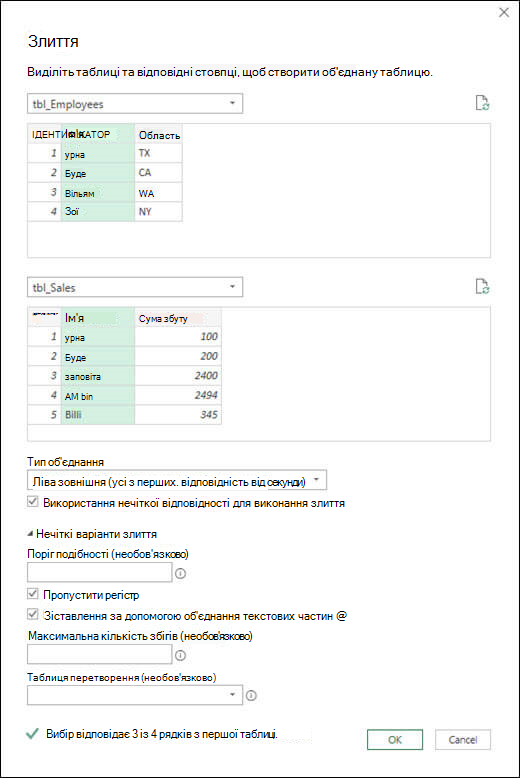Click the 100 value in sales table
The height and width of the screenshot is (778, 520).
[178, 337]
